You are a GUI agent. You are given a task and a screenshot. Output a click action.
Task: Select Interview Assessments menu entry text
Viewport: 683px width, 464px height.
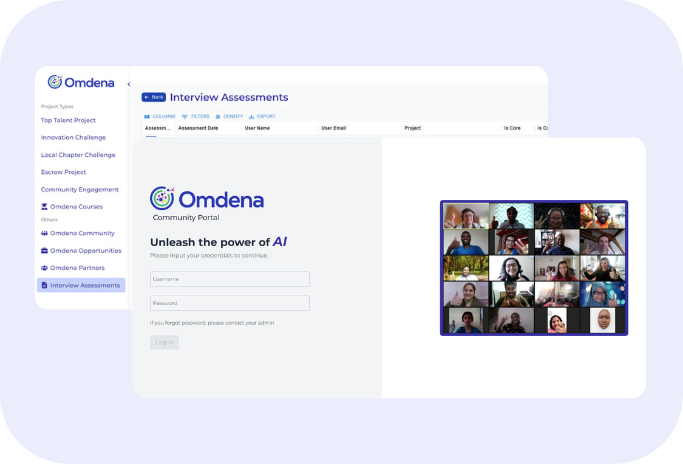click(x=85, y=285)
